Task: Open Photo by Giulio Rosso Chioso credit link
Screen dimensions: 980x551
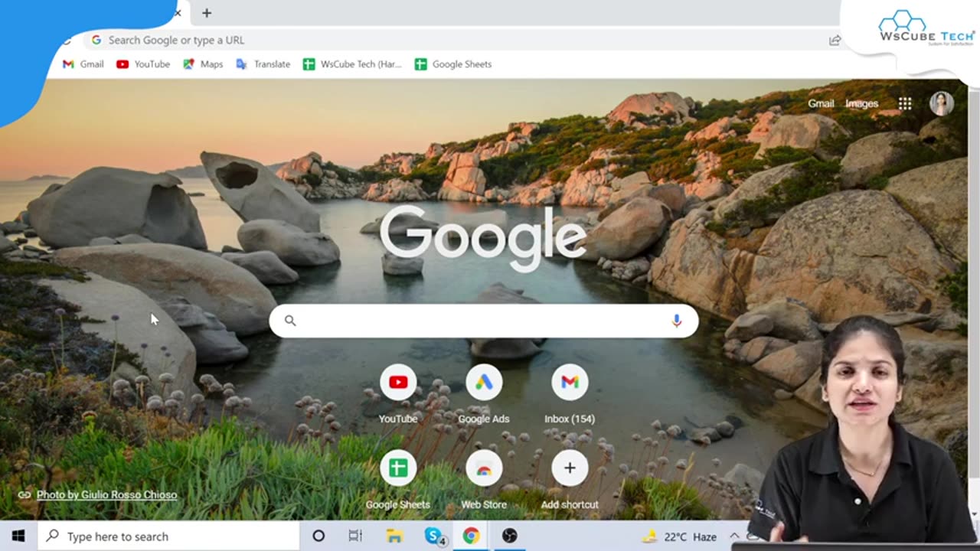Action: [106, 495]
